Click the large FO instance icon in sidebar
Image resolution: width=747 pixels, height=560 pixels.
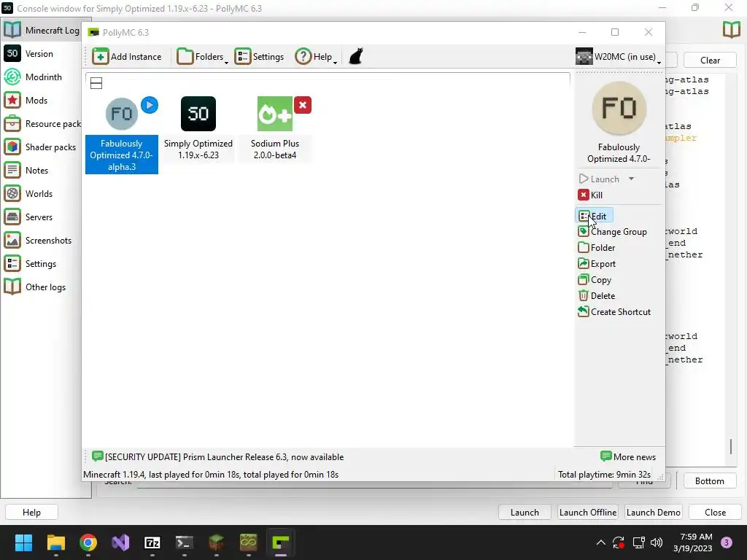619,109
